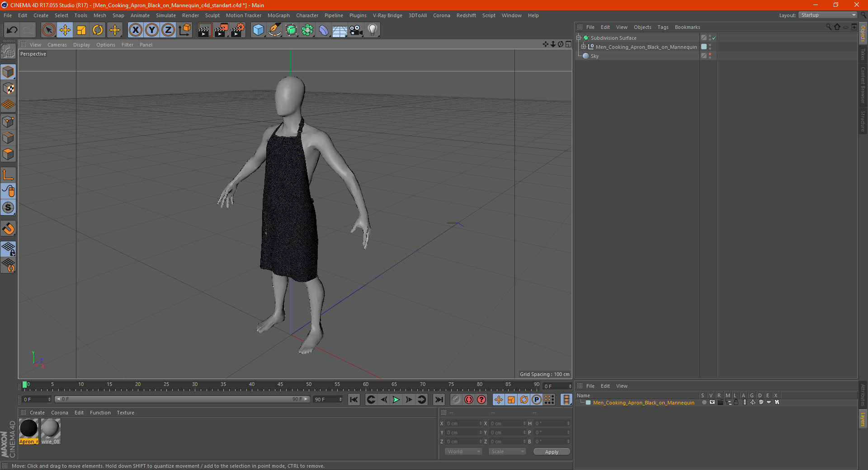Open Edit Render Settings

[238, 30]
